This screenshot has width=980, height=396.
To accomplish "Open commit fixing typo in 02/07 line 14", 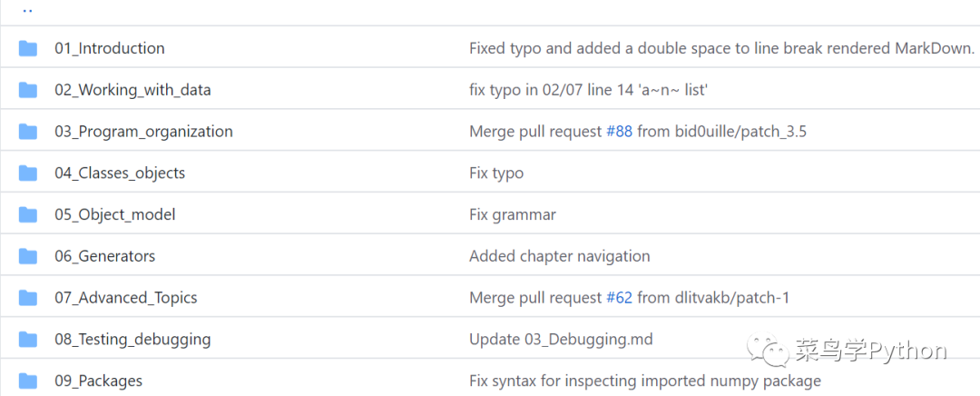I will pyautogui.click(x=588, y=90).
